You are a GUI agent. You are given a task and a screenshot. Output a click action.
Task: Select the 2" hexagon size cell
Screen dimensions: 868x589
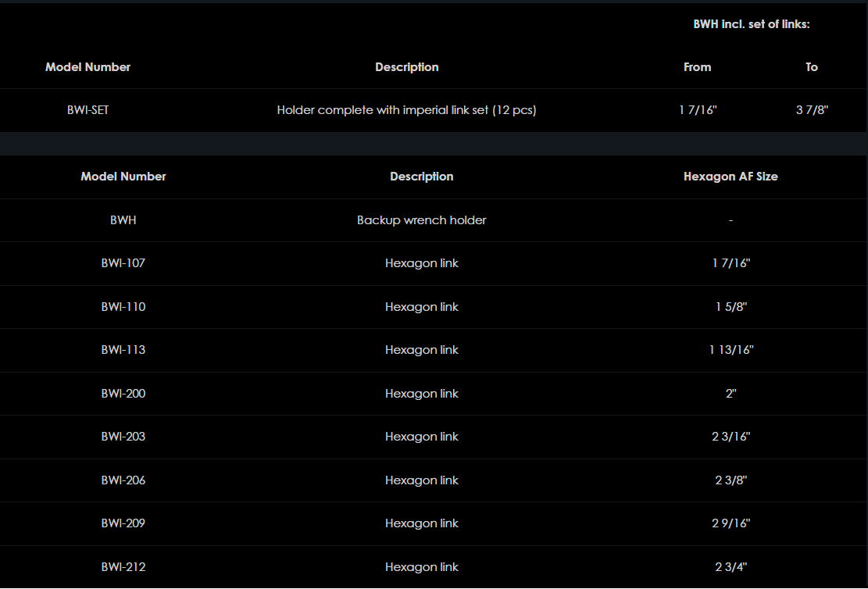pos(730,394)
